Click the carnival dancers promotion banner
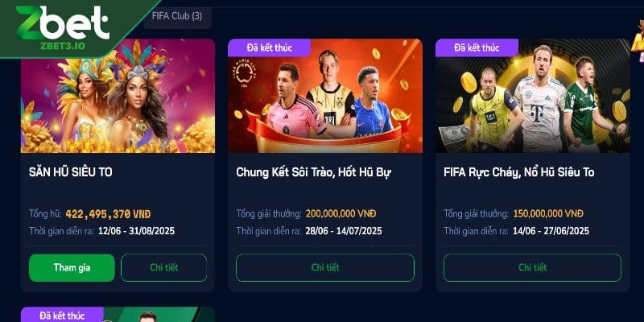The image size is (644, 322). 118,96
